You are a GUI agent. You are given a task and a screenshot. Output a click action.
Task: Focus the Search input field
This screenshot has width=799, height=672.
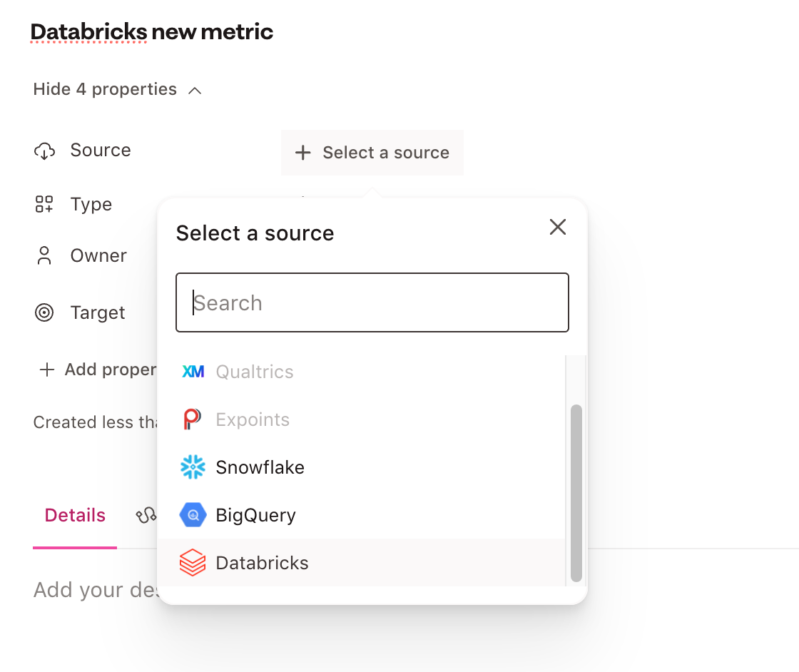(x=372, y=302)
